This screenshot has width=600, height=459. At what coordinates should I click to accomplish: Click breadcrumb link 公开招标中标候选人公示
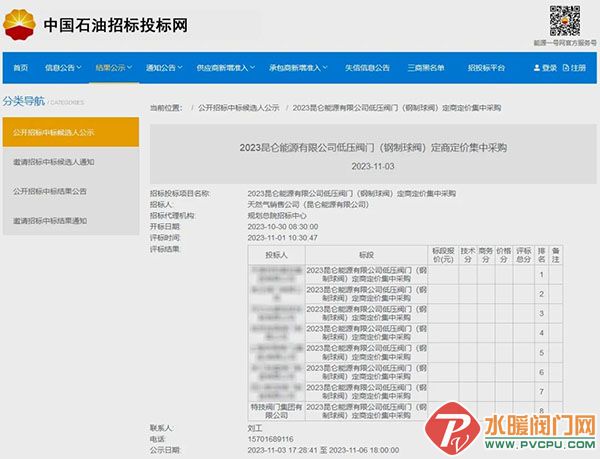239,108
